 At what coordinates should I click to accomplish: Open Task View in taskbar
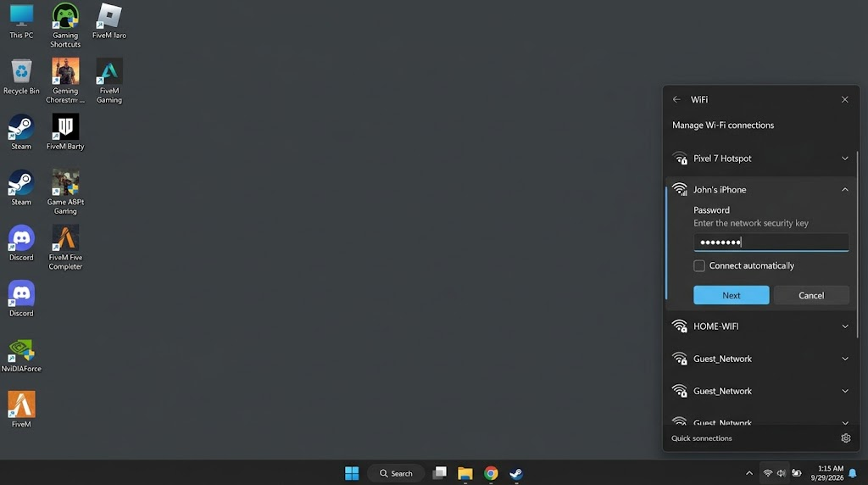[440, 473]
